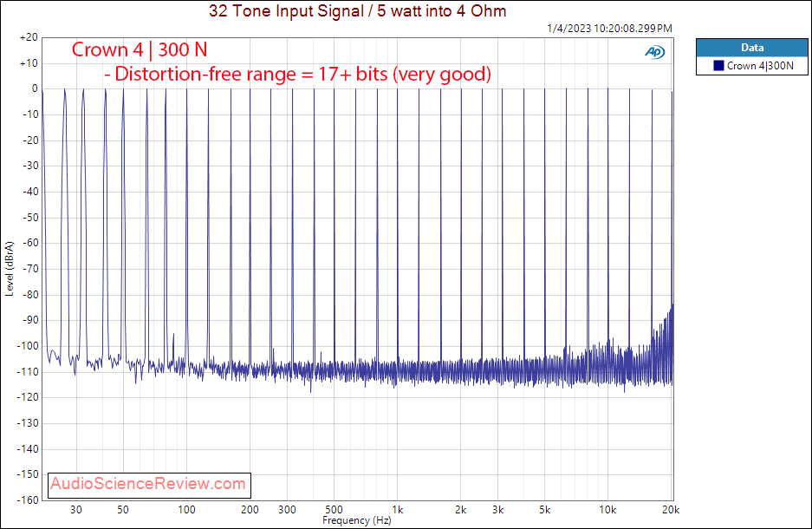Click the -100 level axis value
The width and height of the screenshot is (812, 529).
tap(29, 346)
